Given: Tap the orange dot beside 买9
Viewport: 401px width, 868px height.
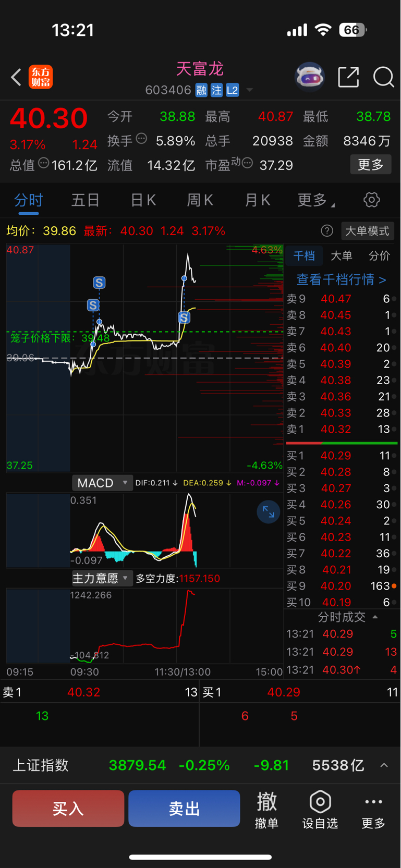Looking at the screenshot, I should tap(394, 586).
